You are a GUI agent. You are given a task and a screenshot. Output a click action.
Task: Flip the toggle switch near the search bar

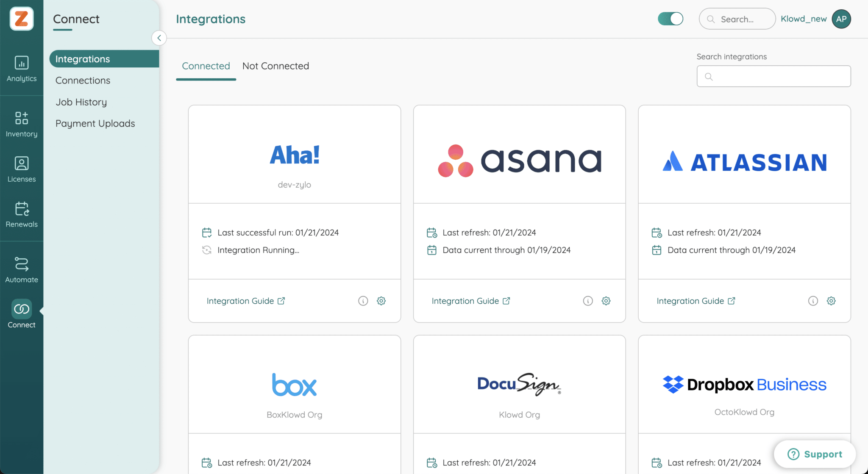point(670,19)
